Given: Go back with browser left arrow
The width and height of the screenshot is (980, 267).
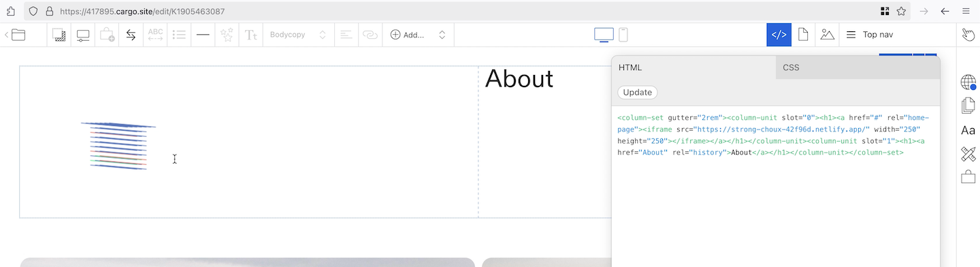Looking at the screenshot, I should (x=945, y=11).
